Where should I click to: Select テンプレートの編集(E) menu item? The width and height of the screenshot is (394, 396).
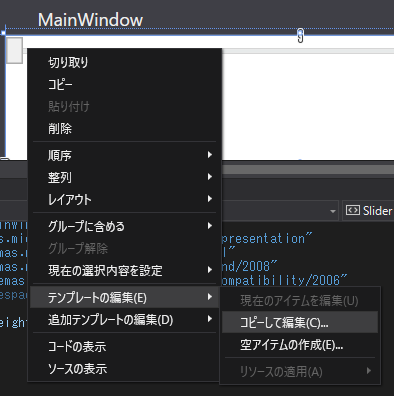125,297
